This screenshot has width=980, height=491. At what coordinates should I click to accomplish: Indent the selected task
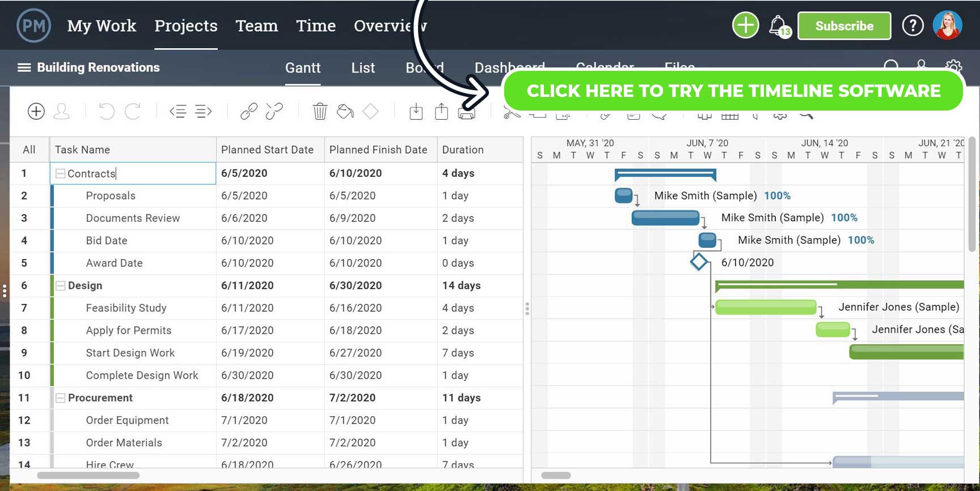pyautogui.click(x=203, y=111)
